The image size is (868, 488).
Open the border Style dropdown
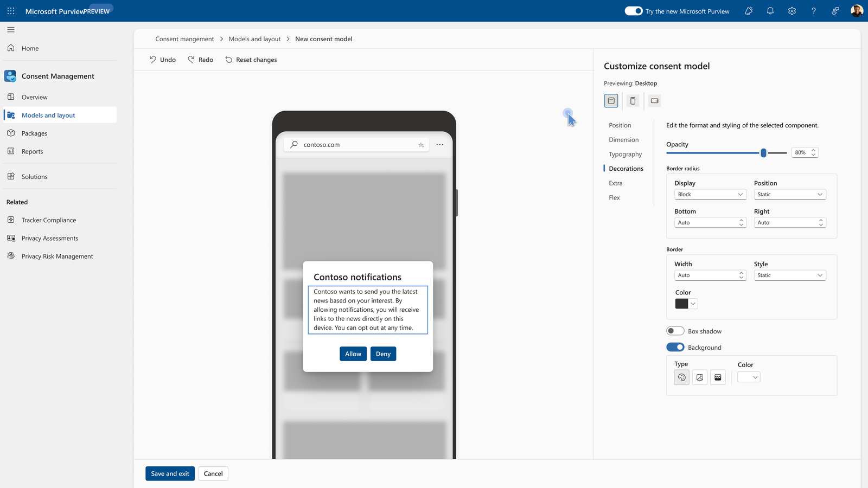coord(790,275)
